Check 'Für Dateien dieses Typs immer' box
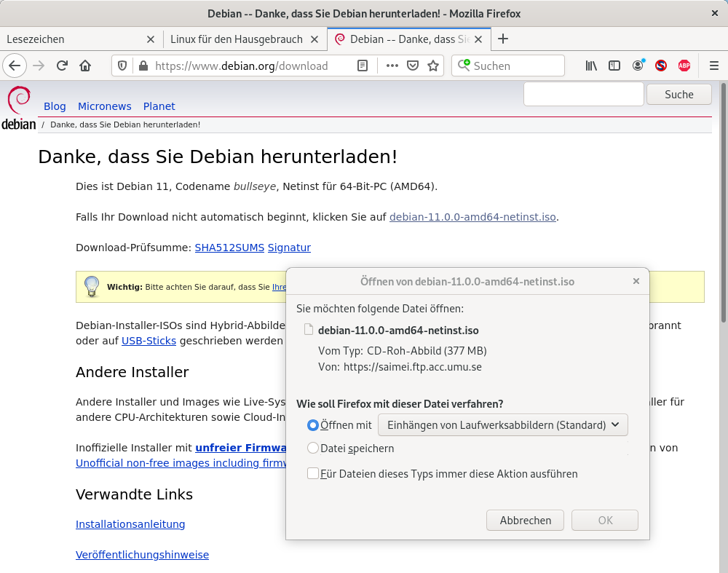 (x=313, y=474)
